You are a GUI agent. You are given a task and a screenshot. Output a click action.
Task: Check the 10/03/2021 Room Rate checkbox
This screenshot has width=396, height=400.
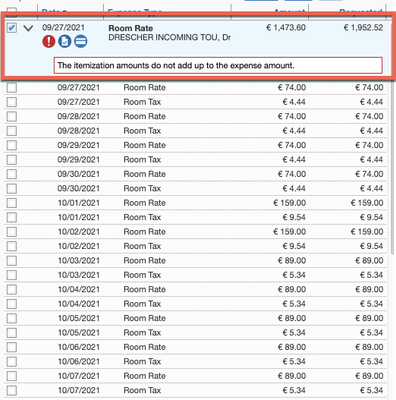12,260
